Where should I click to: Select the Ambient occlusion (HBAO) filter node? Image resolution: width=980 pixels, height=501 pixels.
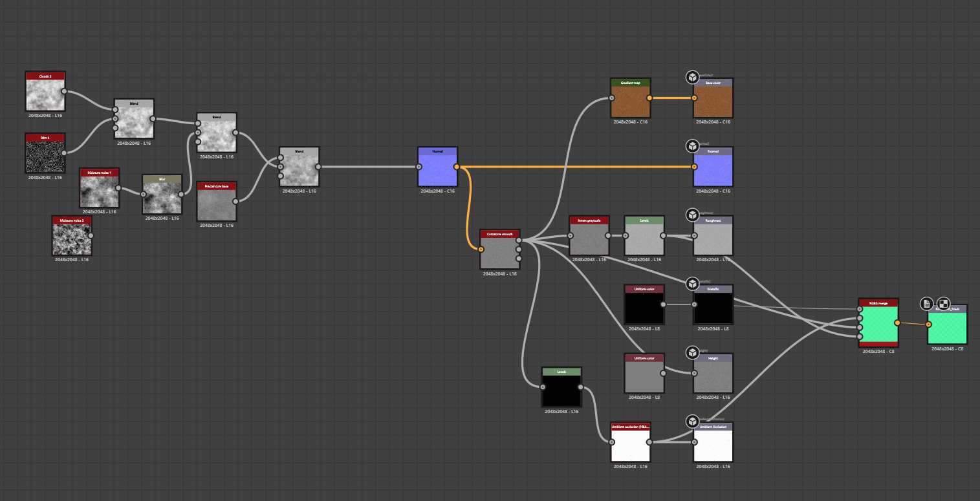click(x=631, y=443)
